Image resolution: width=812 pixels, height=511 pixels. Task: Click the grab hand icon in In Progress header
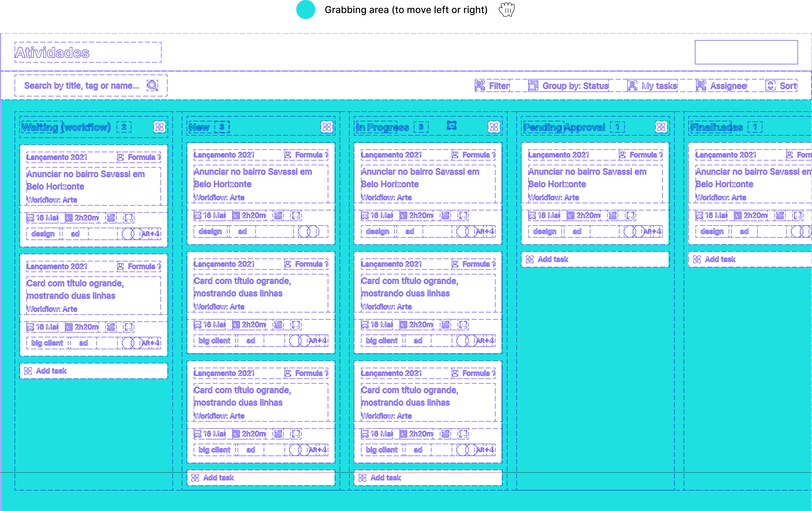tap(452, 125)
